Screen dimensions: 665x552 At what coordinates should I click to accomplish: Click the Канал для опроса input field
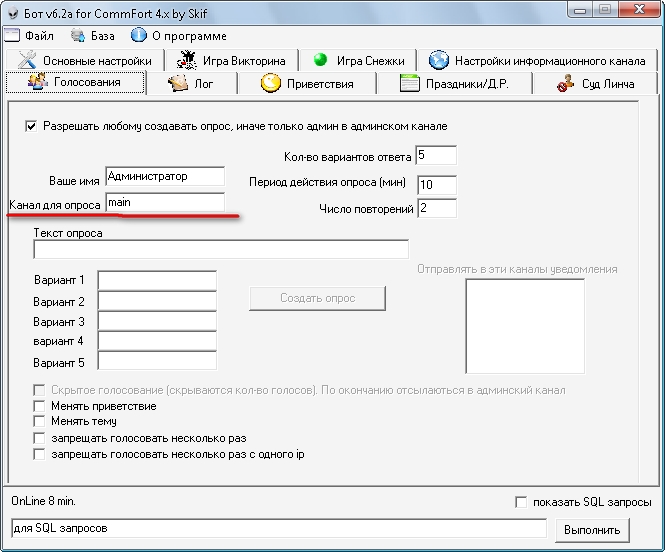click(x=165, y=203)
